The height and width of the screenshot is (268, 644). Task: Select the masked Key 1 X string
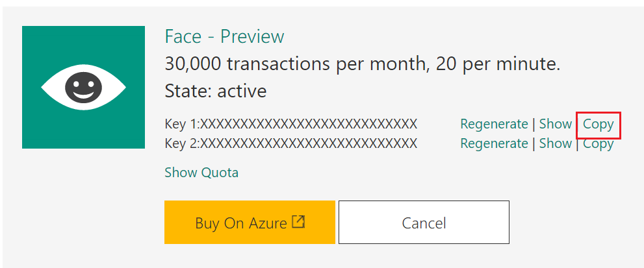click(309, 124)
